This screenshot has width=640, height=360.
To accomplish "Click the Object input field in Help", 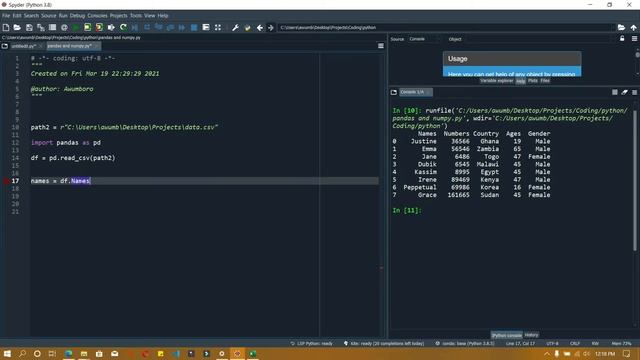I will (x=538, y=39).
